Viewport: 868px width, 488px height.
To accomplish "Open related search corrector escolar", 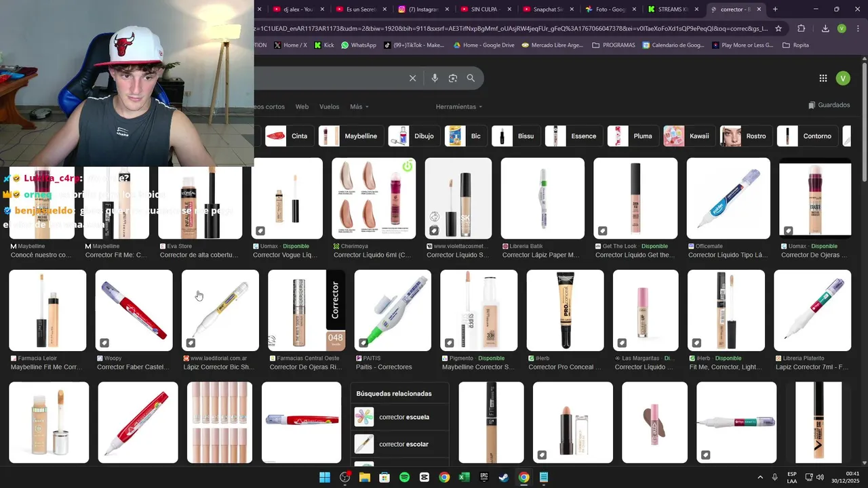I will point(401,444).
